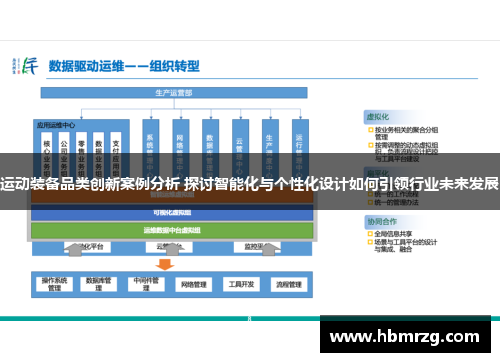Click the 按业务相关的聚合分组管理 bullet
This screenshot has width=500, height=362.
[403, 133]
